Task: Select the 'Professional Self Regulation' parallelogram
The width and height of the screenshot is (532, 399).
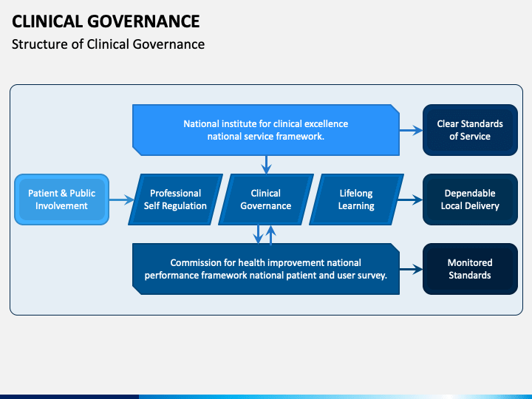Action: click(x=175, y=199)
